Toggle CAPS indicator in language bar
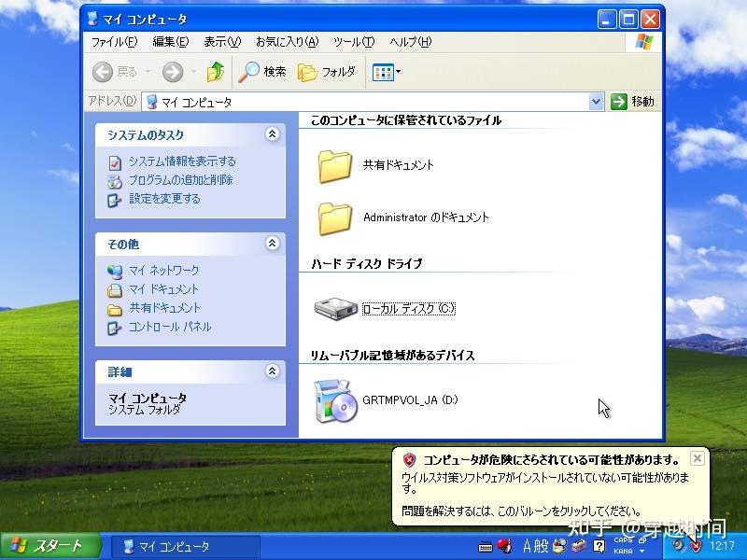The width and height of the screenshot is (747, 560). pyautogui.click(x=623, y=540)
